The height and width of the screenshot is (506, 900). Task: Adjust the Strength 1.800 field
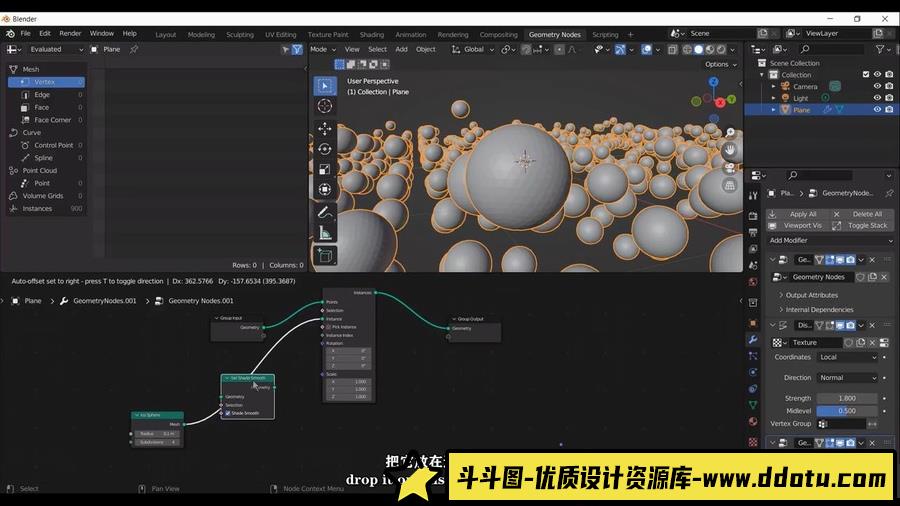(x=847, y=398)
